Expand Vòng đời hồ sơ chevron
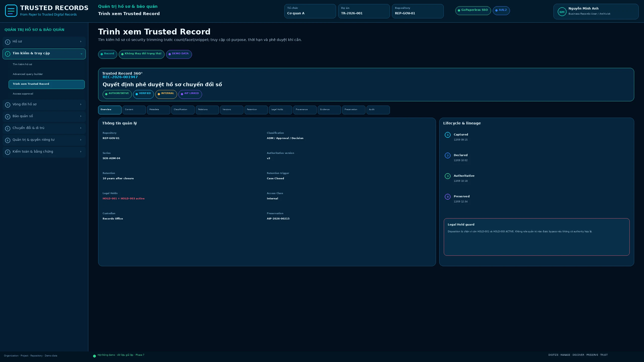 click(80, 104)
